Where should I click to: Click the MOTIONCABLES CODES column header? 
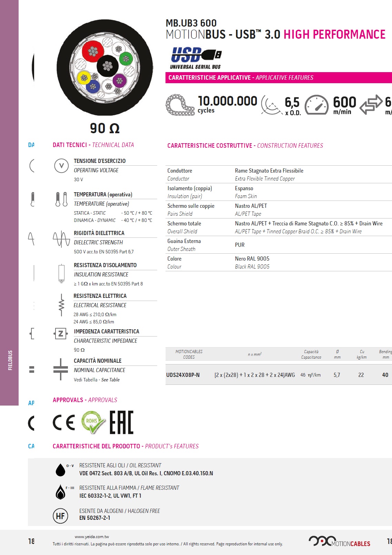pos(189,354)
